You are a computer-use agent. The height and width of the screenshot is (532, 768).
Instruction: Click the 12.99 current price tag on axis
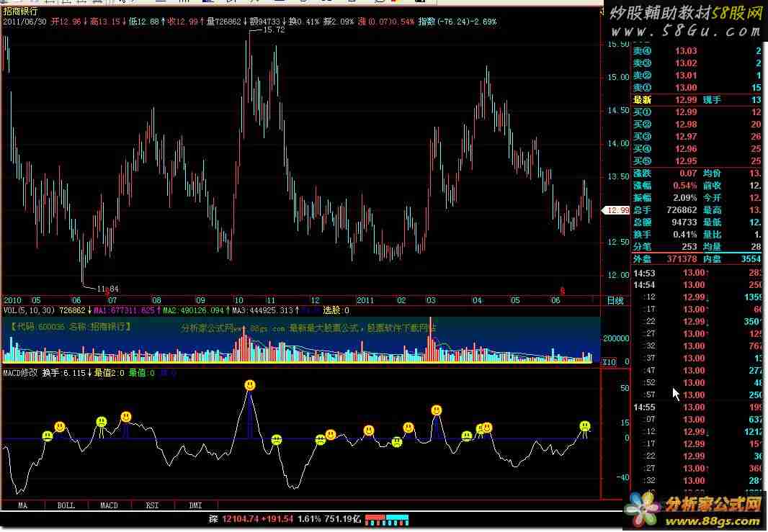tap(616, 210)
